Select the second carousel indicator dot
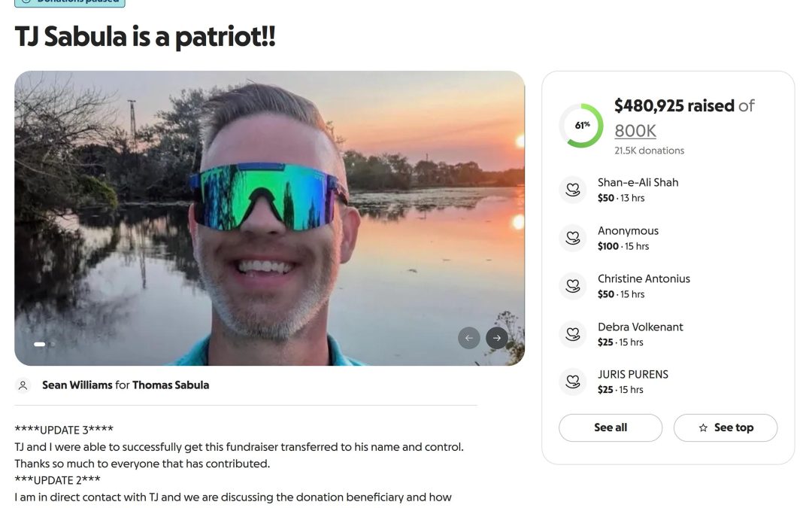 click(53, 344)
